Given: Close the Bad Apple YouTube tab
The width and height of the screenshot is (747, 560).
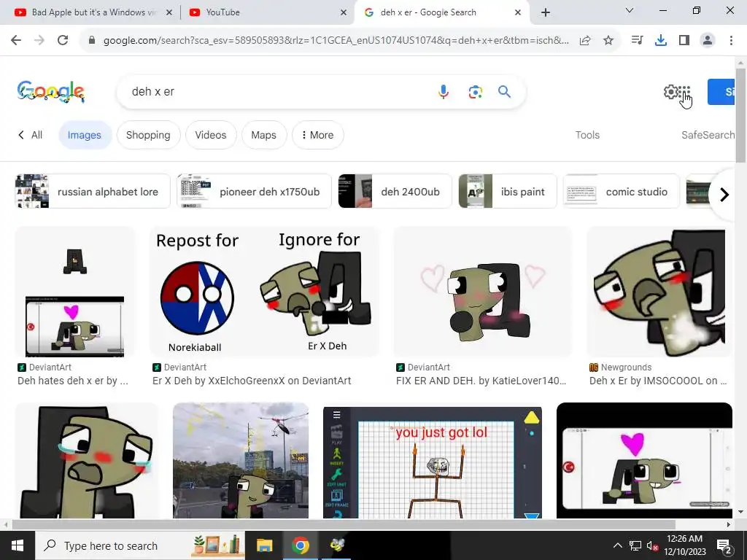Looking at the screenshot, I should [169, 12].
